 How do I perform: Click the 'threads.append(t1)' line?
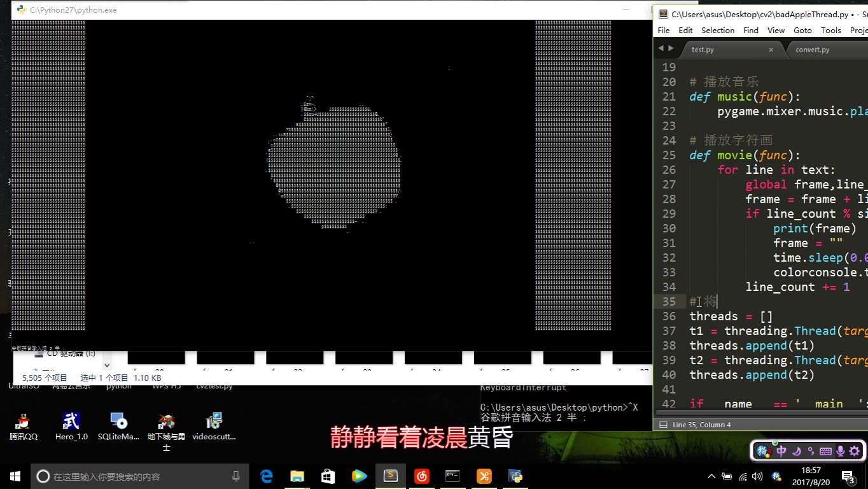752,345
